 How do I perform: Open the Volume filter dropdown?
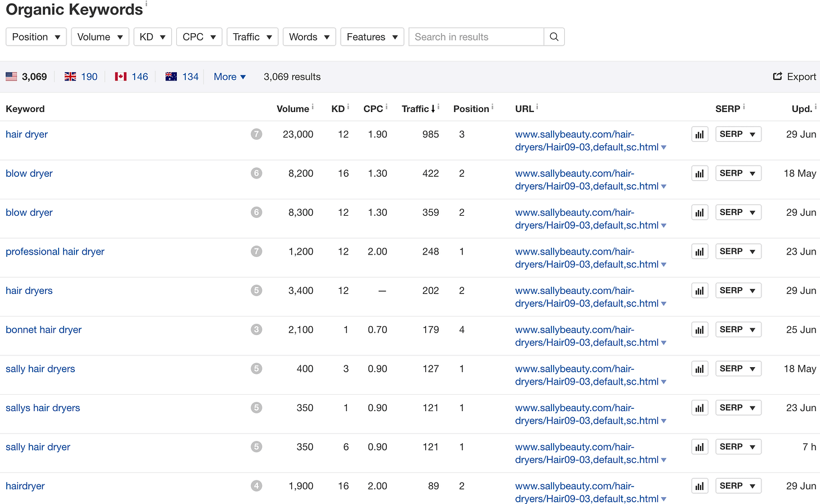point(100,37)
